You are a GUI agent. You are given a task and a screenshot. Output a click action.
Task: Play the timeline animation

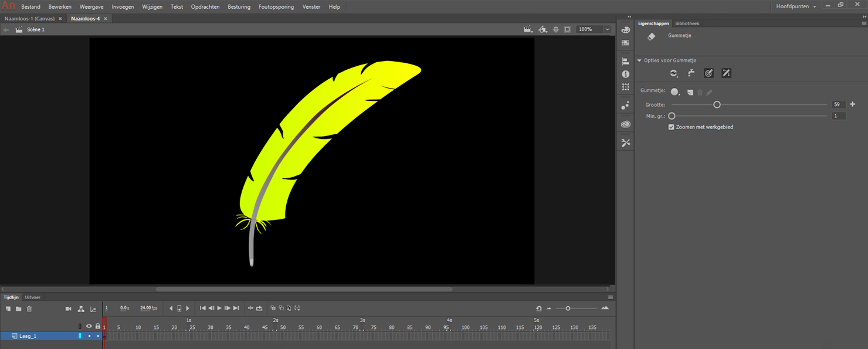coord(219,308)
